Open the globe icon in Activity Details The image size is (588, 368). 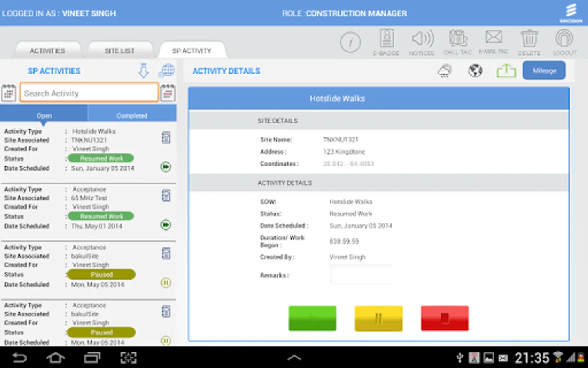(475, 71)
